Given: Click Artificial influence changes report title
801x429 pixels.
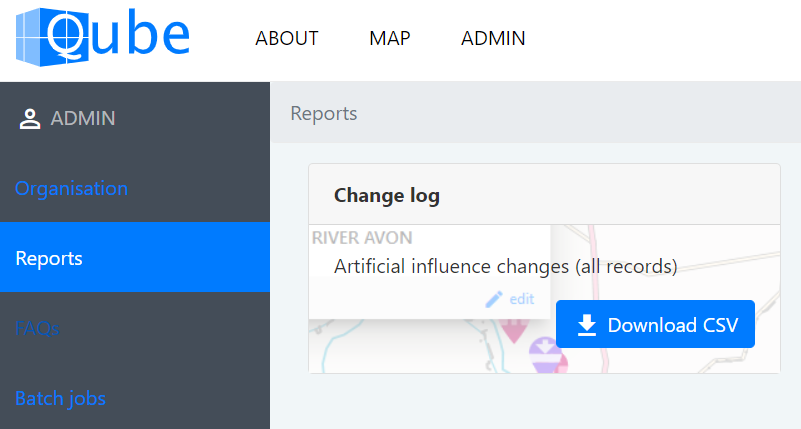Looking at the screenshot, I should (506, 267).
